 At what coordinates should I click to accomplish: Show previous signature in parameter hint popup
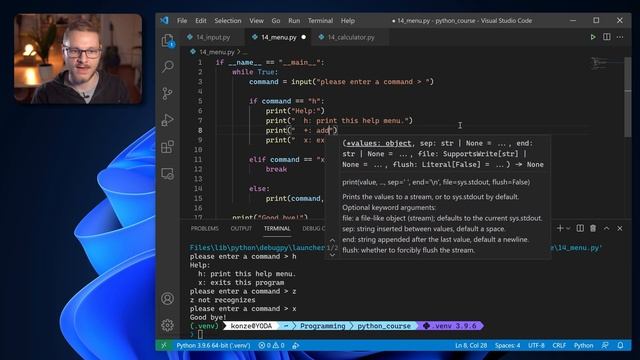332,240
